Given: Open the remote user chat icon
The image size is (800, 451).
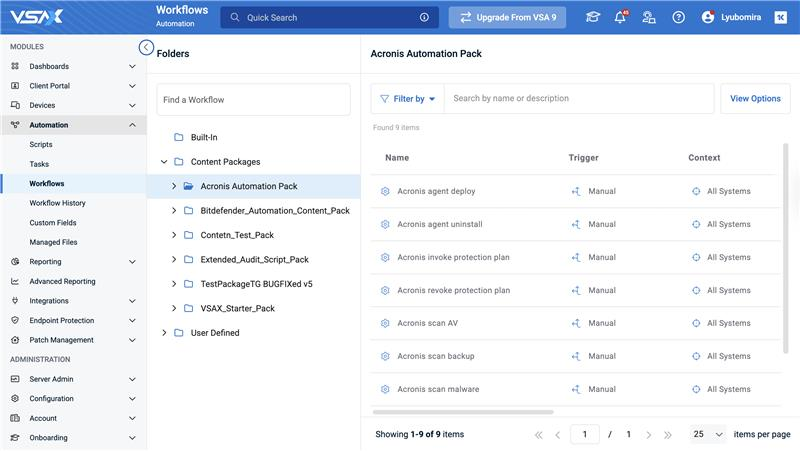Looking at the screenshot, I should click(648, 17).
